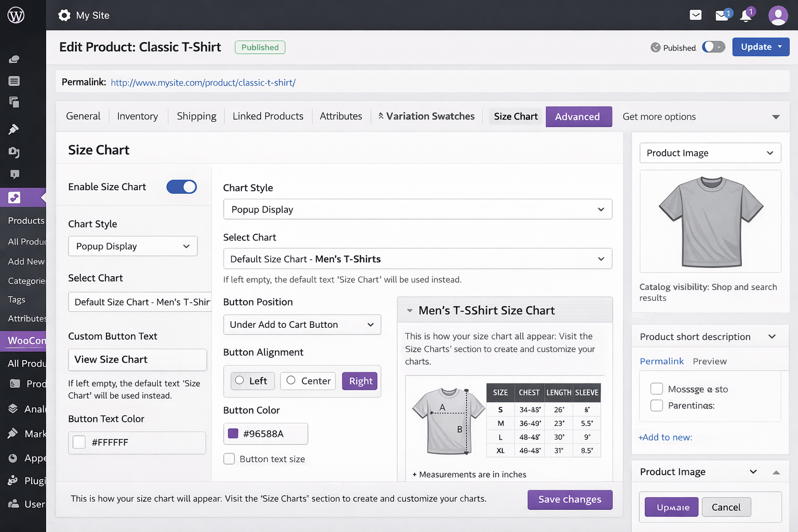This screenshot has height=532, width=798.
Task: Click the purple Button Color swatch
Action: (233, 433)
